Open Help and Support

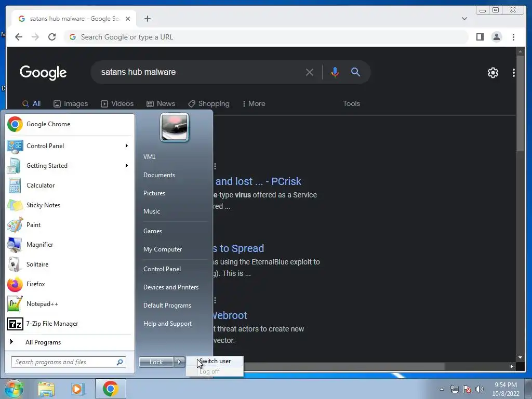(x=167, y=324)
